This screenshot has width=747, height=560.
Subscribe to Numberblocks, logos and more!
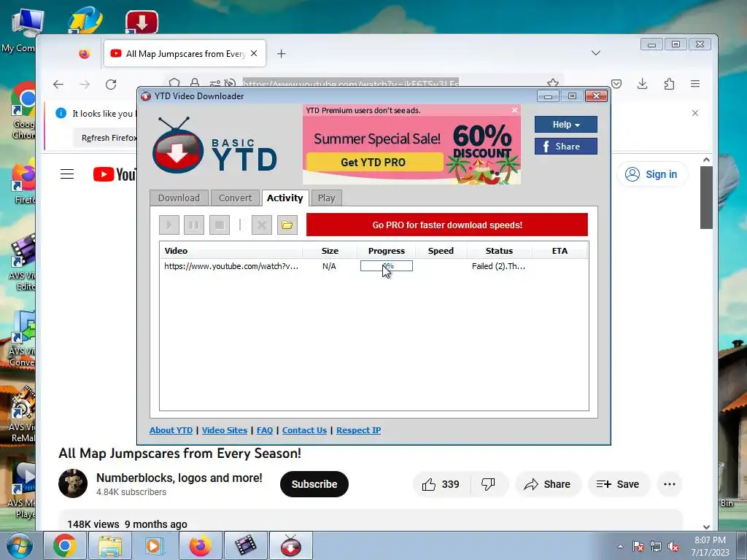pyautogui.click(x=314, y=484)
